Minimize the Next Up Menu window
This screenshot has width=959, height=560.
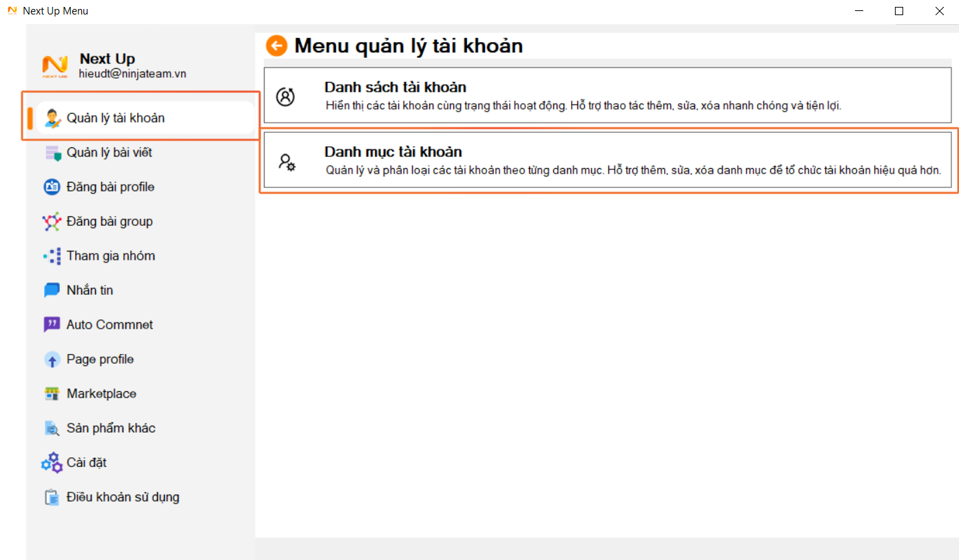pos(860,11)
